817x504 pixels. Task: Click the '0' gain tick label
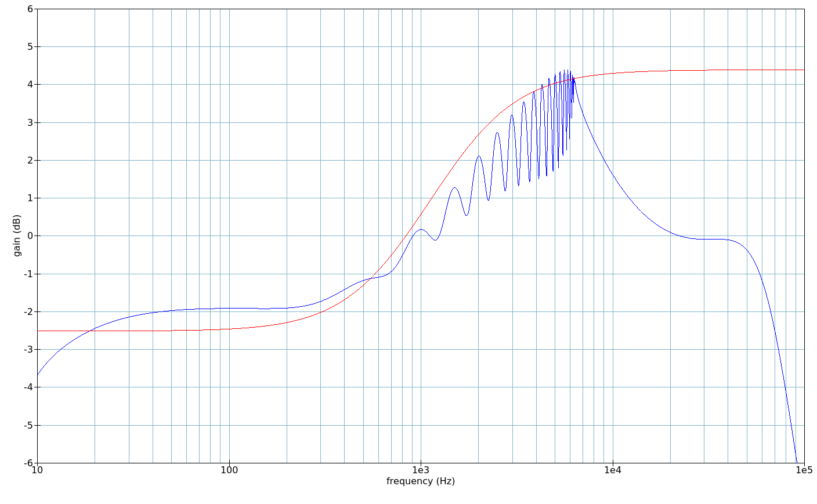[x=30, y=236]
